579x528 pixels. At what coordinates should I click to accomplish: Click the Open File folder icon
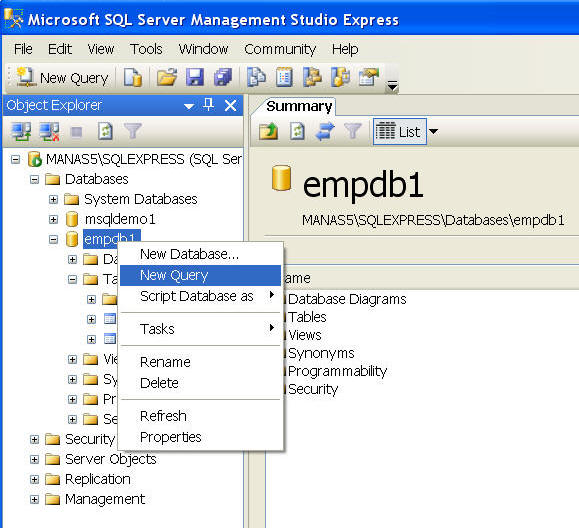pyautogui.click(x=167, y=78)
